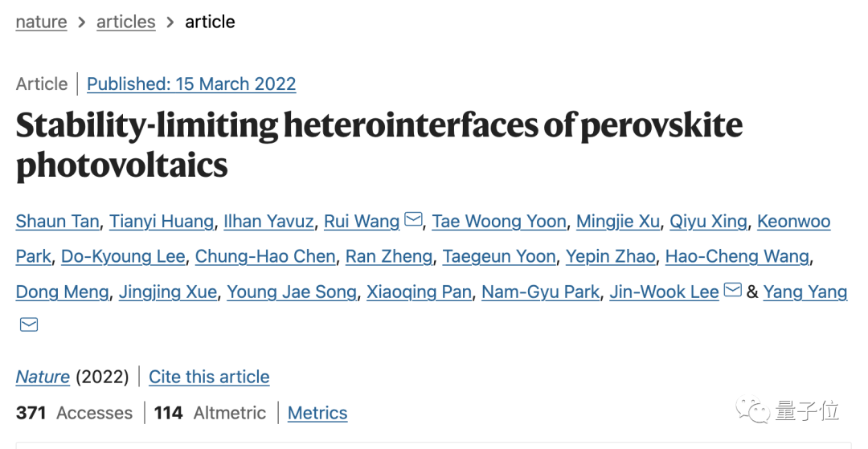The width and height of the screenshot is (868, 449).
Task: Click the email icon after Jin-Wook Lee
Action: [x=732, y=290]
